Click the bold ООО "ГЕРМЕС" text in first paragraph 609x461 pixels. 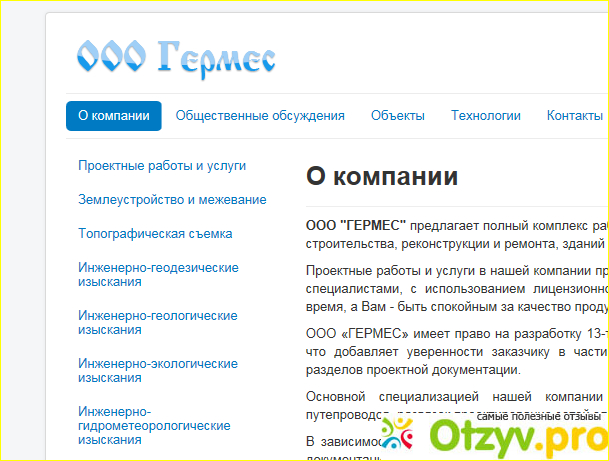click(x=356, y=225)
